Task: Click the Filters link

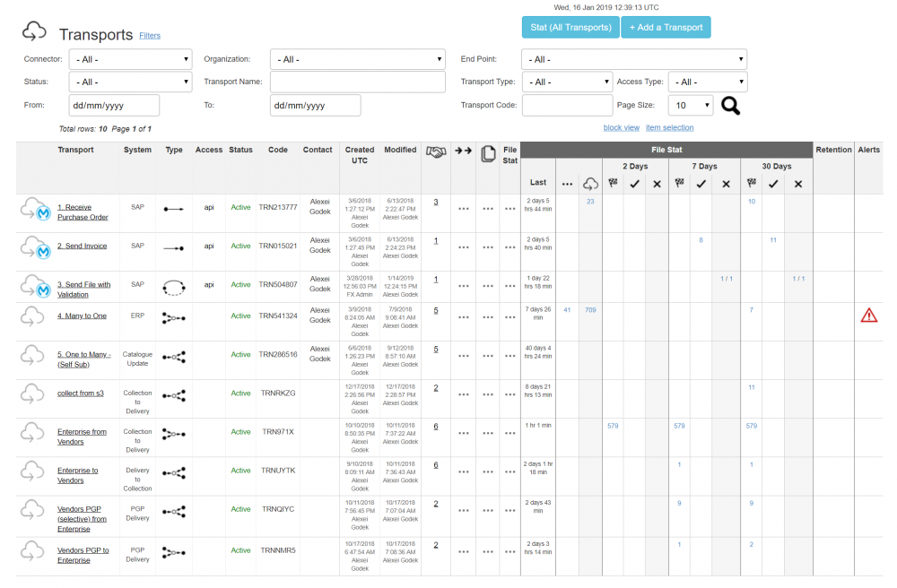Action: pos(150,36)
